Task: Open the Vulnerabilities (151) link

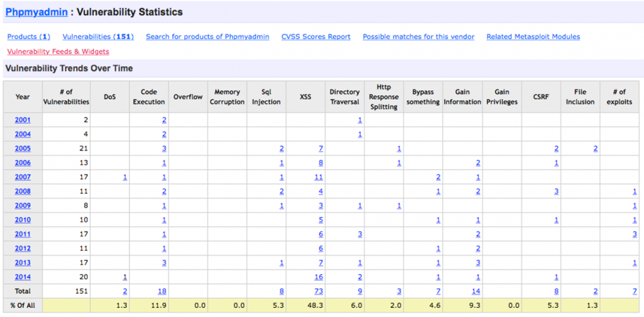Action: 98,37
